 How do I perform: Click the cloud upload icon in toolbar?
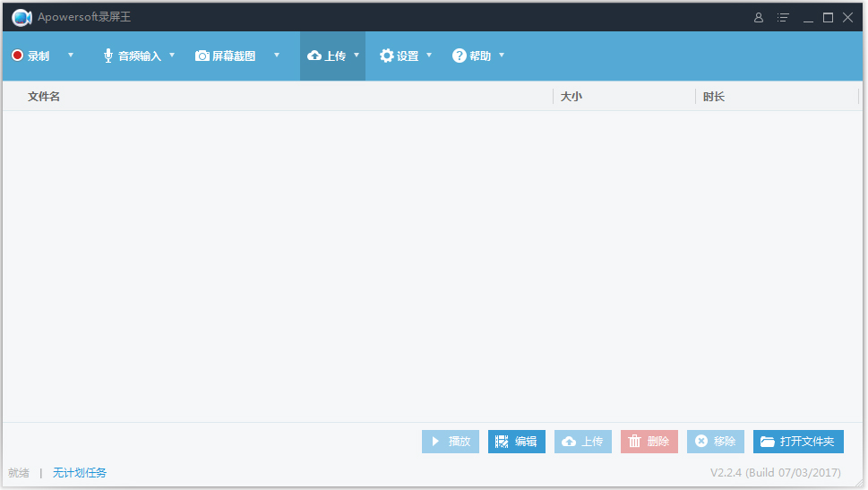314,56
